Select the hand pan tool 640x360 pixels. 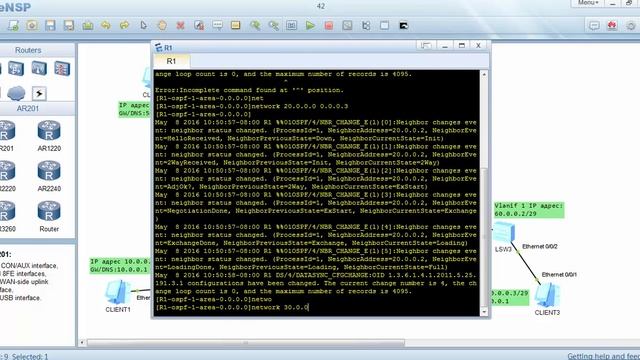[162, 25]
